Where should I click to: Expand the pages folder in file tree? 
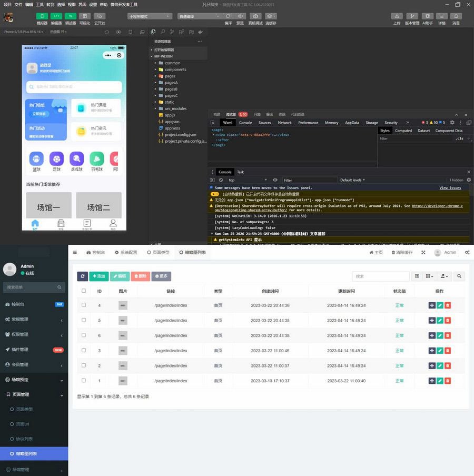tap(170, 76)
